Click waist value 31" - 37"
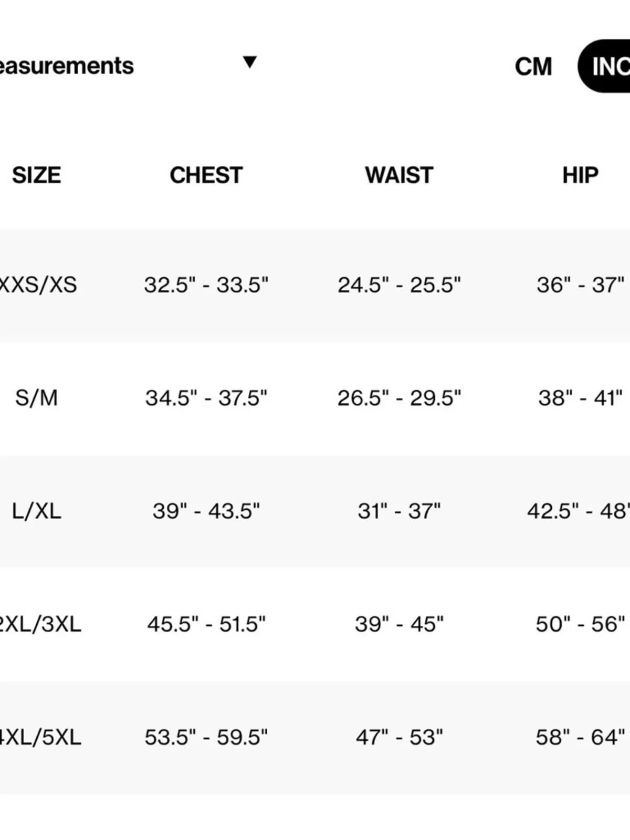Screen dimensions: 630x840 point(399,511)
